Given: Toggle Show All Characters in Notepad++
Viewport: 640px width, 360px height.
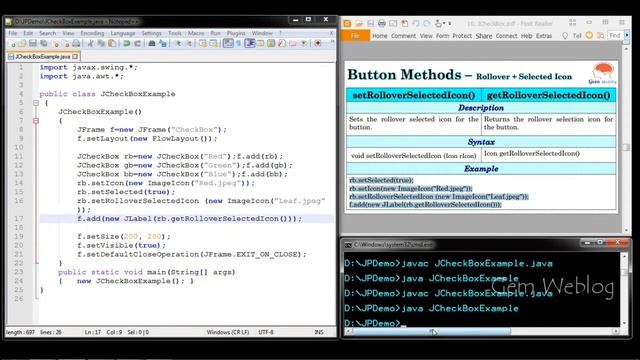Looking at the screenshot, I should coord(238,43).
